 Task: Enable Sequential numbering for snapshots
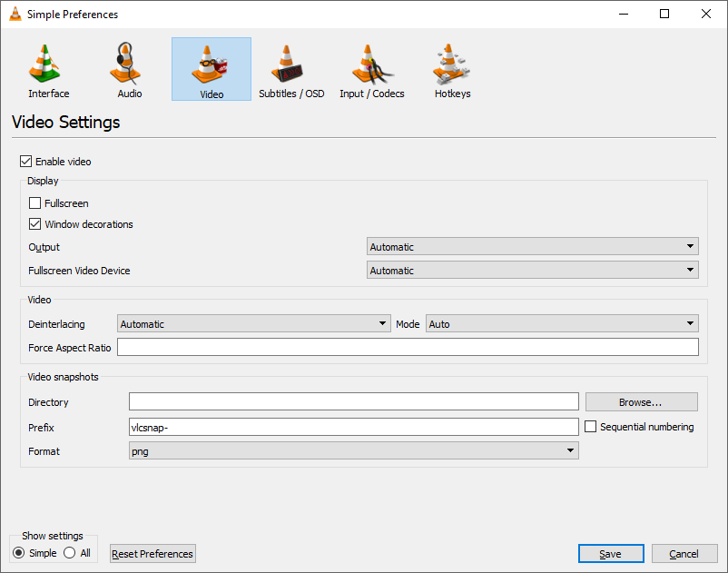591,427
